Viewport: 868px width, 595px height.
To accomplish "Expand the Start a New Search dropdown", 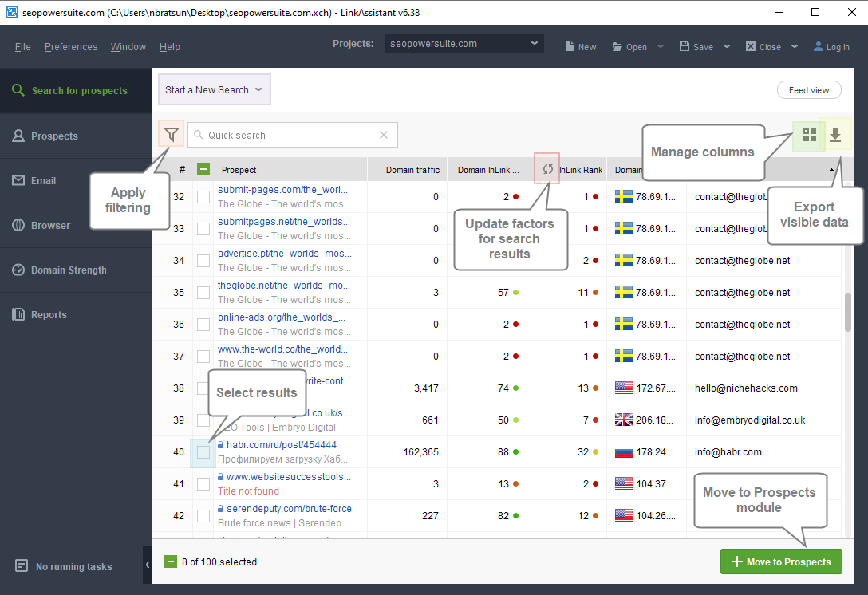I will click(x=215, y=89).
